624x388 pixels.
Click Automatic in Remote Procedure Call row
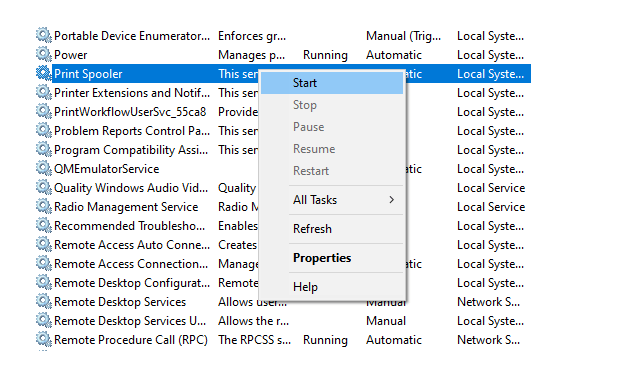click(x=394, y=340)
